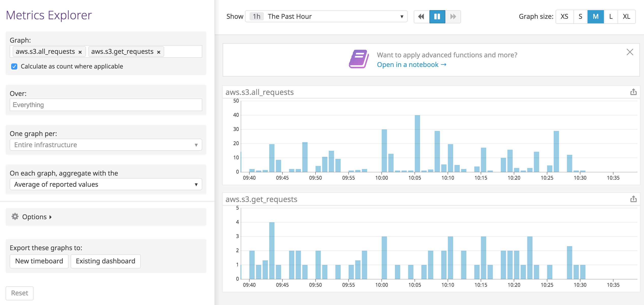Image resolution: width=644 pixels, height=305 pixels.
Task: Pause live graph updates
Action: tap(437, 17)
